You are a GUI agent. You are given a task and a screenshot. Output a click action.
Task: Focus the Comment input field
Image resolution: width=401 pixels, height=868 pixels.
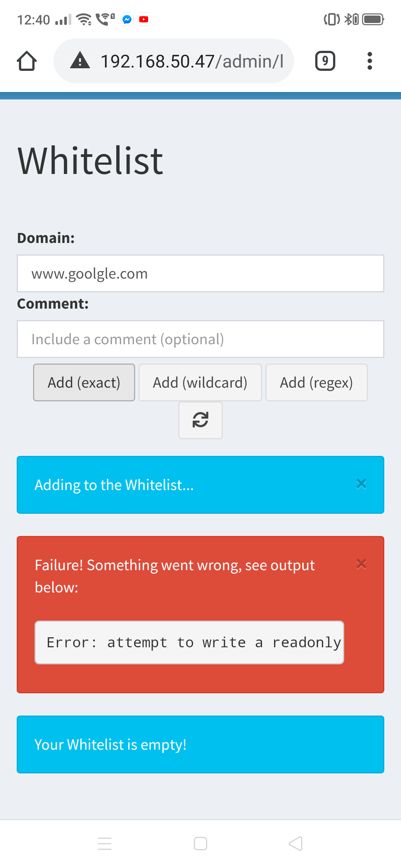(x=200, y=339)
